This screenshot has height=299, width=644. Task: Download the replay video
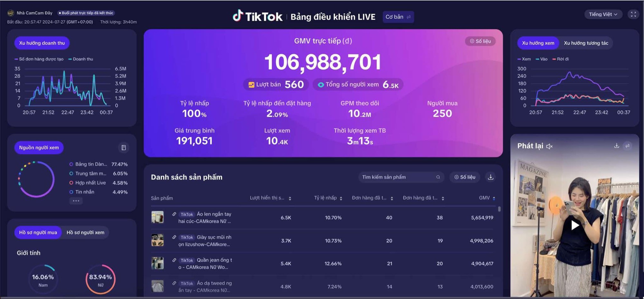(616, 146)
